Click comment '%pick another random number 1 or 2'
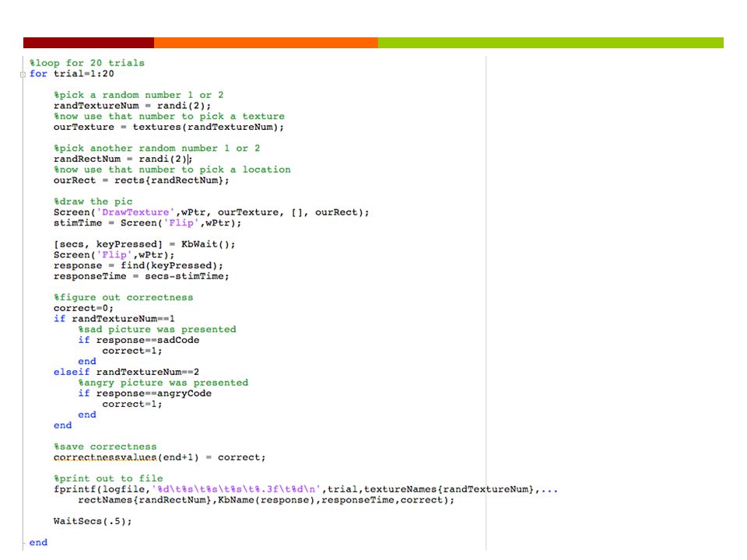Image resolution: width=747 pixels, height=560 pixels. coord(156,148)
